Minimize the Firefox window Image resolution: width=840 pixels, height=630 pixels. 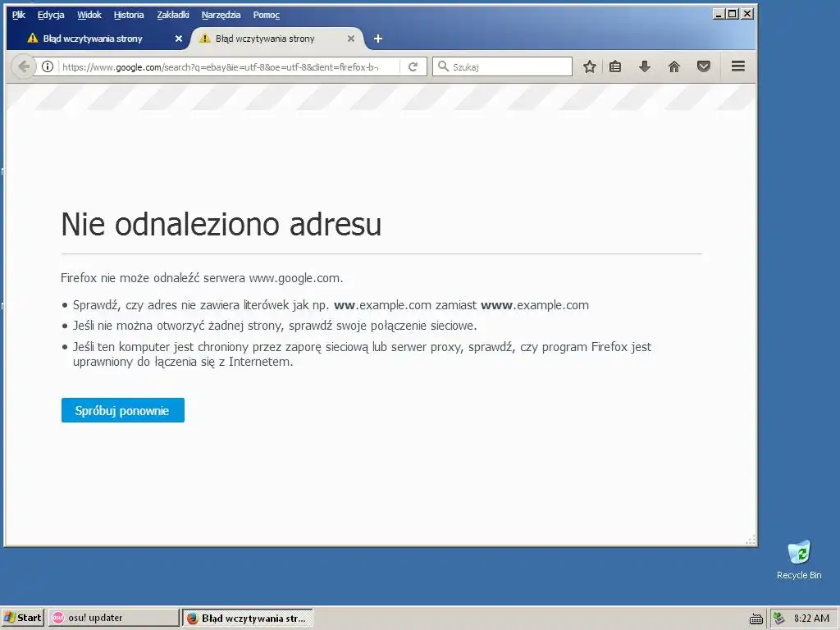(719, 14)
